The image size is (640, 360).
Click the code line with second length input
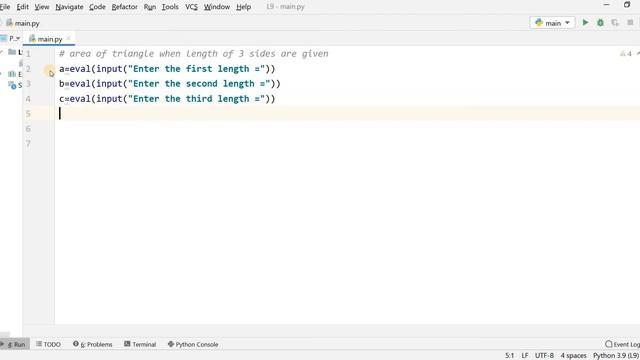pos(170,84)
